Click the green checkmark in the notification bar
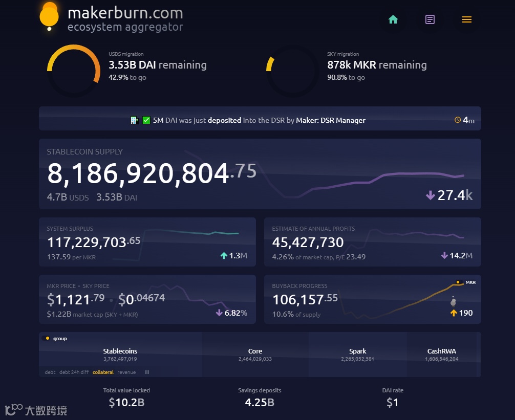The image size is (515, 420). coord(146,120)
